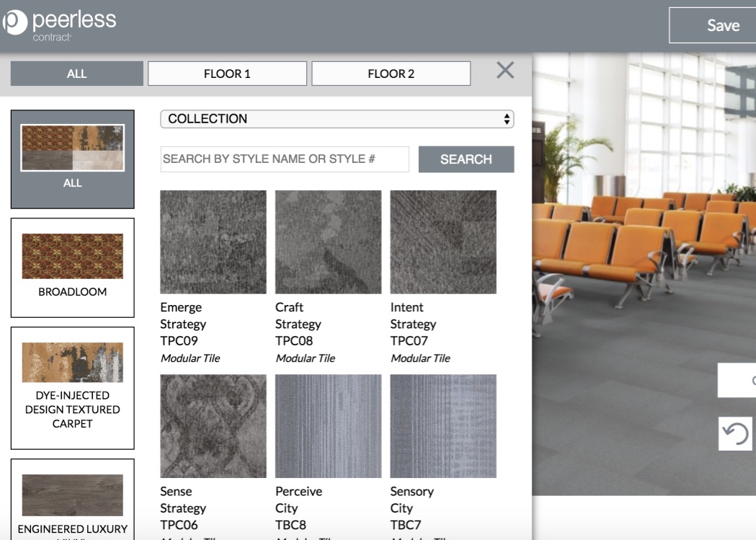Select the BROADLOOM category
Screen dimensions: 756x540
(73, 267)
